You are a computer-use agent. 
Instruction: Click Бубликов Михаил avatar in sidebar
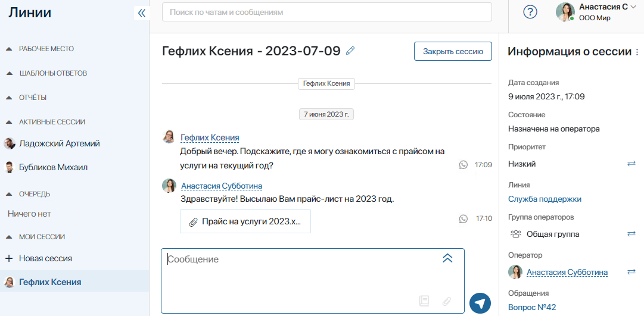pyautogui.click(x=10, y=167)
